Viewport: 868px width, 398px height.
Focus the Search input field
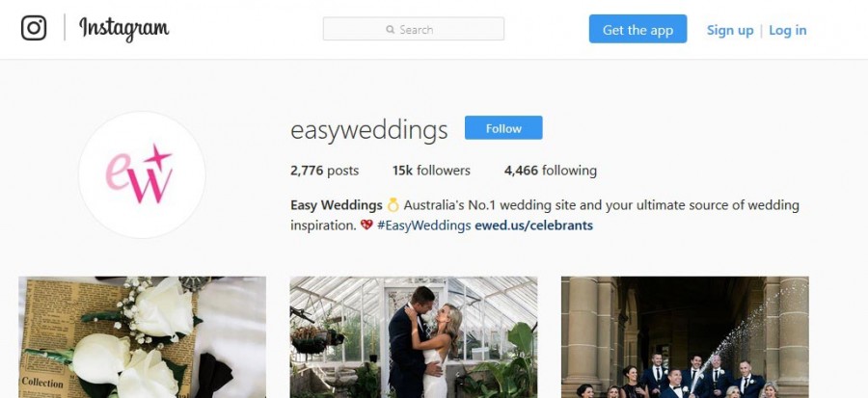tap(414, 29)
